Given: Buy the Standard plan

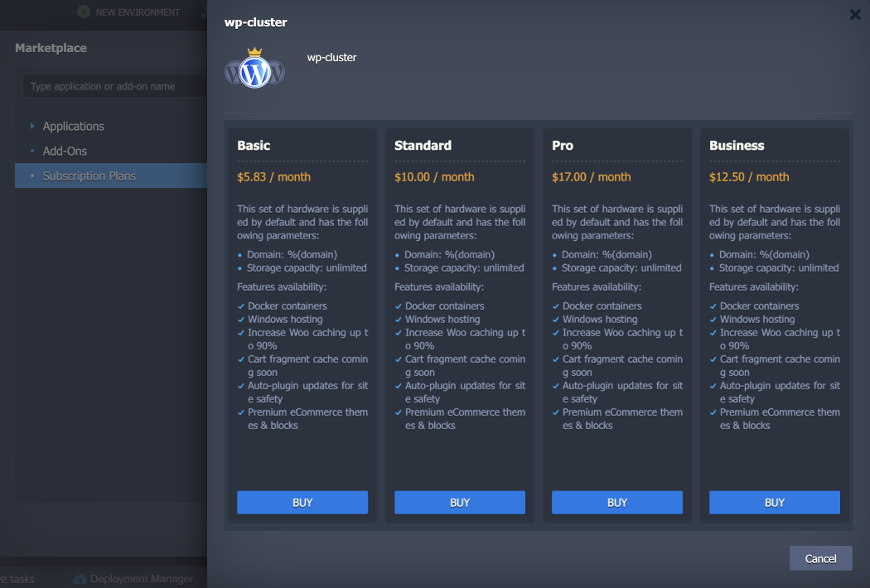Looking at the screenshot, I should point(460,502).
